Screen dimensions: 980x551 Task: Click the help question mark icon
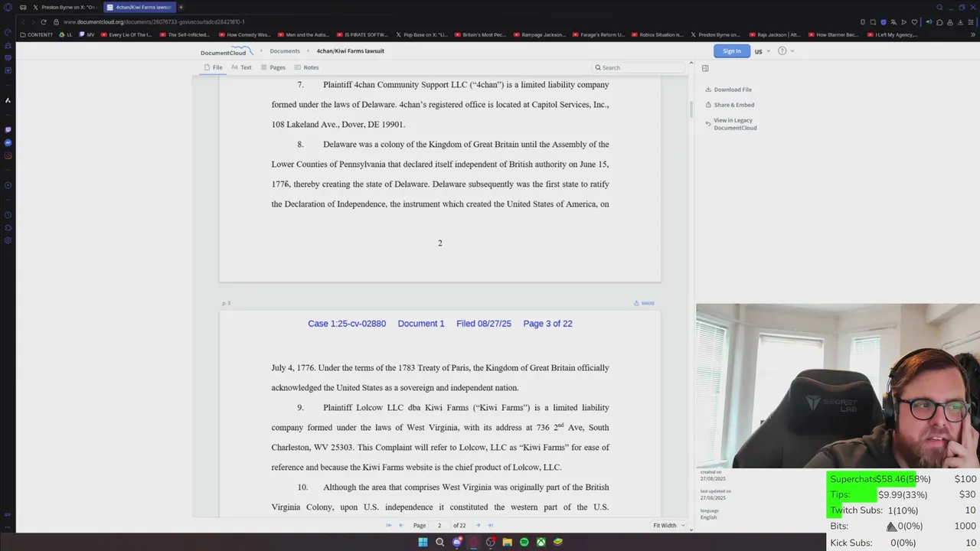point(782,51)
